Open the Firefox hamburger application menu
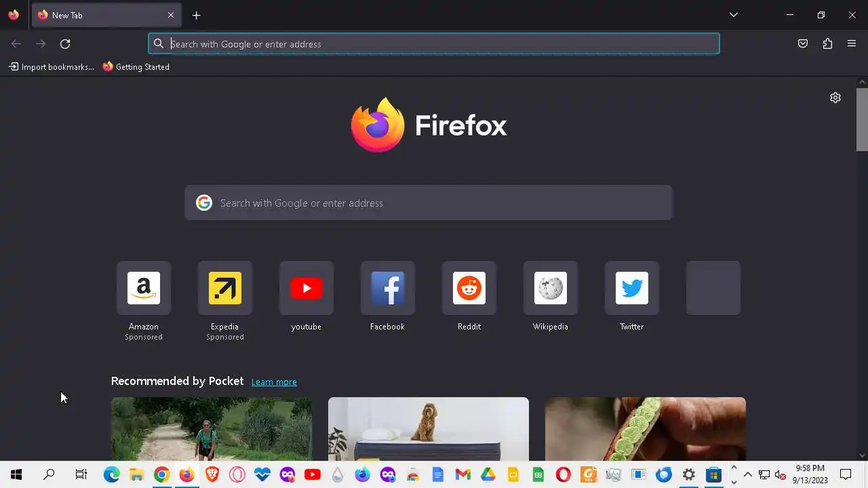868x488 pixels. [x=852, y=44]
